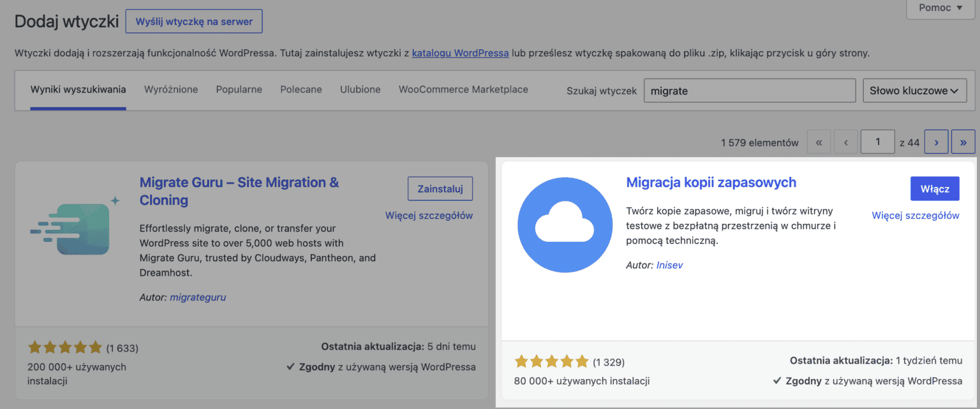
Task: Open WooCommerce Marketplace tab
Action: pos(463,89)
